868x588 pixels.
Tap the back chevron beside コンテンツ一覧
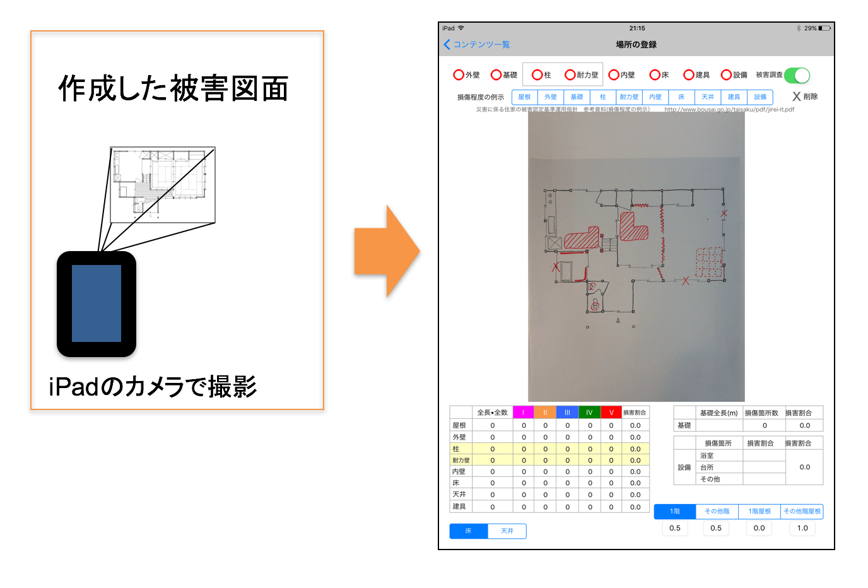point(447,44)
